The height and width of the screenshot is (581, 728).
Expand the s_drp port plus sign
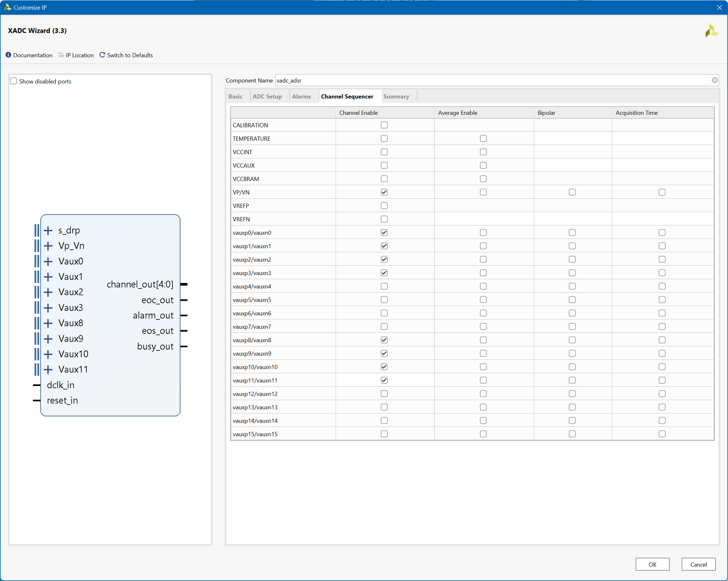pos(48,230)
